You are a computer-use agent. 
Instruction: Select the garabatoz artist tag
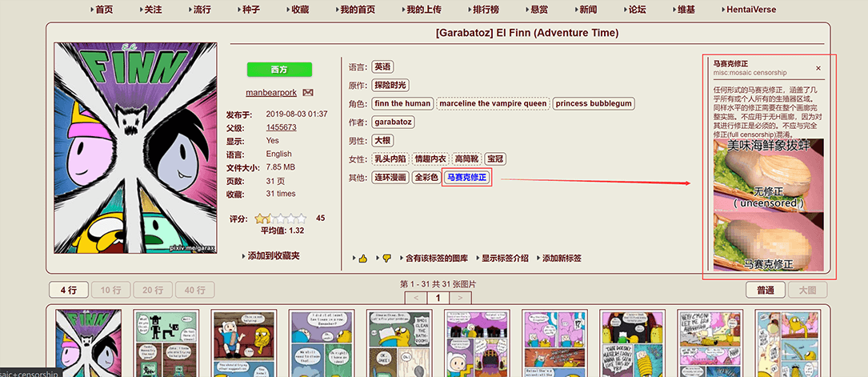point(393,122)
